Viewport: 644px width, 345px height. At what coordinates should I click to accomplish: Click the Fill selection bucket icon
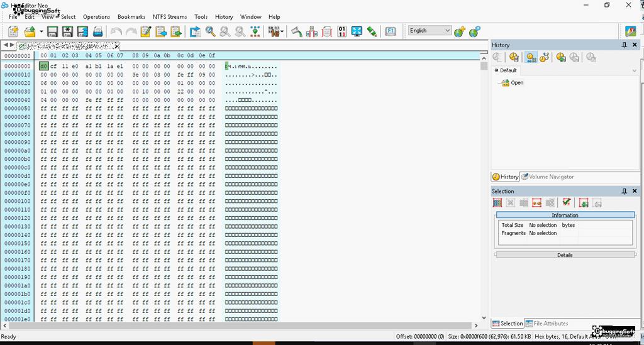(x=297, y=31)
